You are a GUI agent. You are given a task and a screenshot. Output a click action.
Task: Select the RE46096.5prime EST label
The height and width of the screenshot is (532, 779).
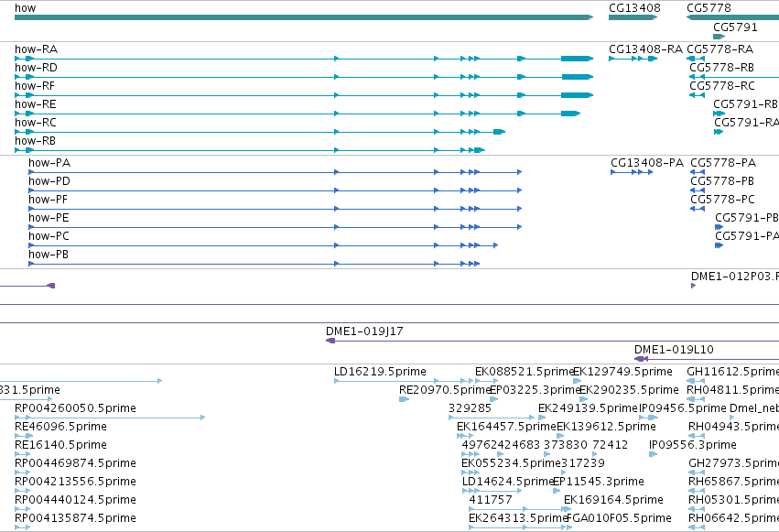pos(60,427)
